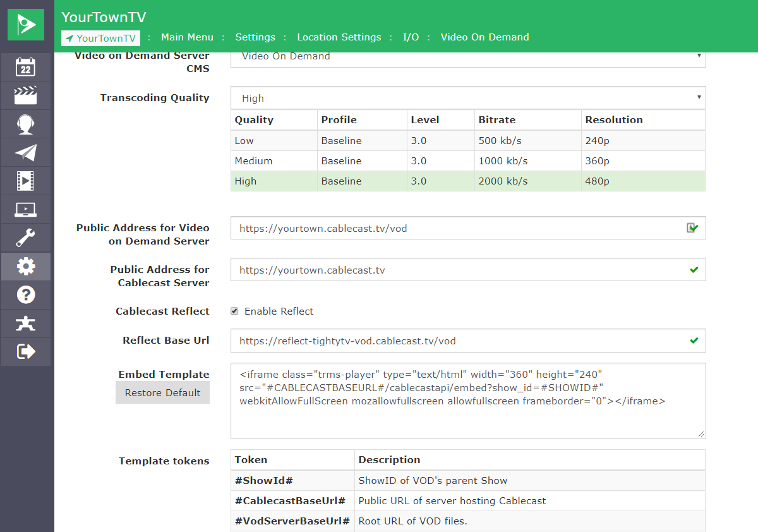The image size is (758, 532).
Task: Select the gear settings icon in sidebar
Action: [x=26, y=266]
